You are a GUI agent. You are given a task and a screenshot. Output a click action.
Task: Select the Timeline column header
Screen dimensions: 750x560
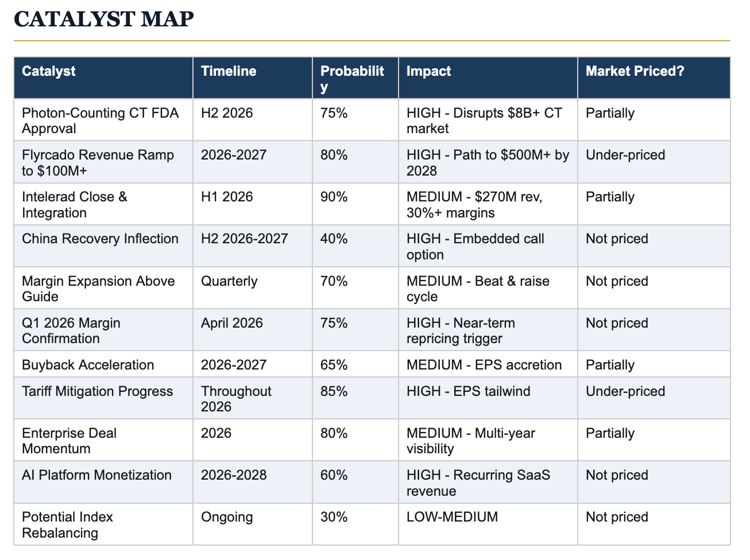253,78
